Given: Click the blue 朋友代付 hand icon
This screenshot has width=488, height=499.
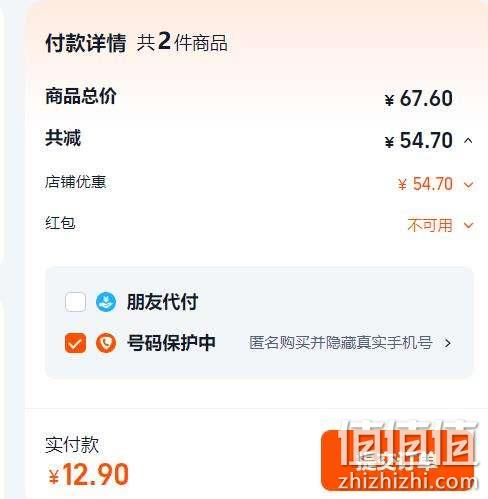Looking at the screenshot, I should (106, 302).
